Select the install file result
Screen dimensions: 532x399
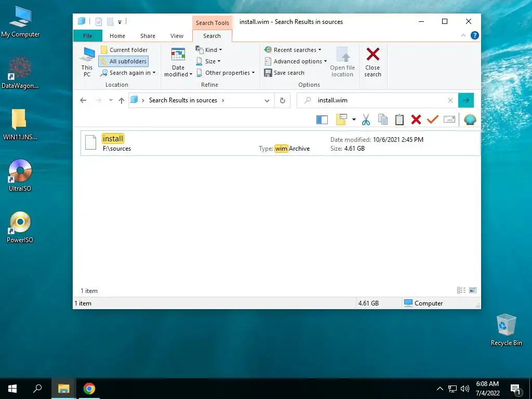click(x=280, y=143)
